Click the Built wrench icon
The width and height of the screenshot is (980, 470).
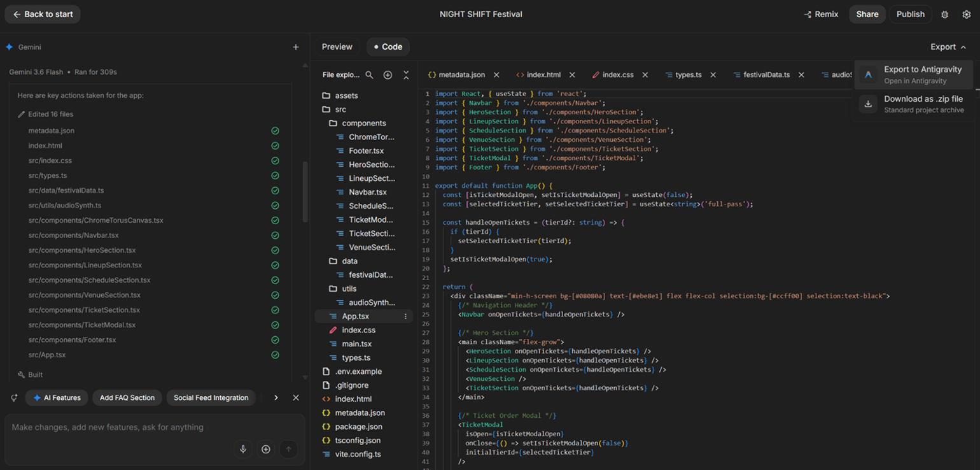click(x=22, y=375)
